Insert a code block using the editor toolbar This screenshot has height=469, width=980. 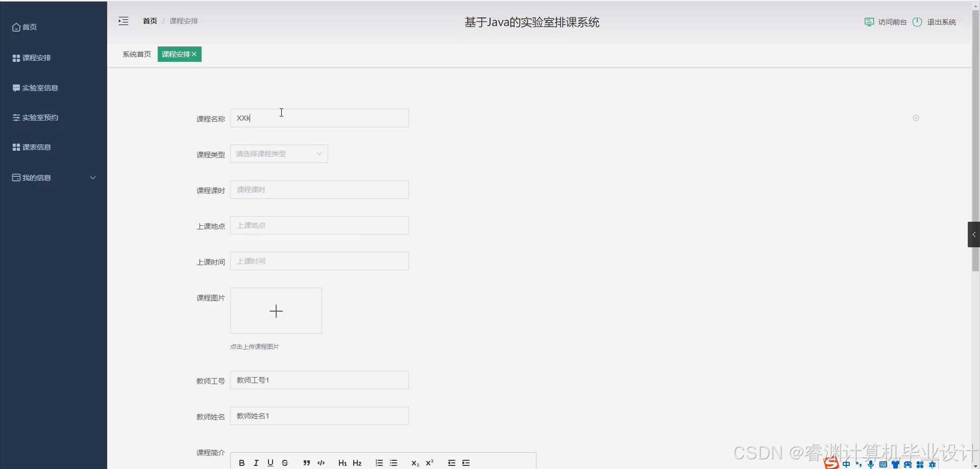click(321, 463)
